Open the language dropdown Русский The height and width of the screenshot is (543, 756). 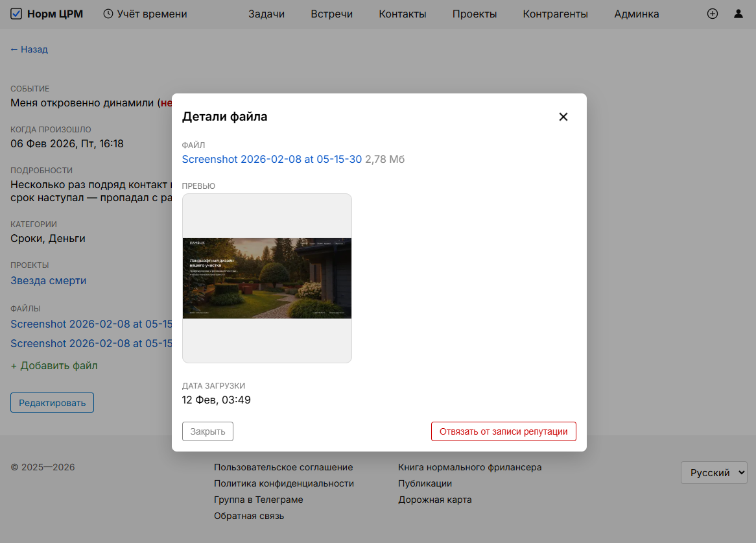714,473
